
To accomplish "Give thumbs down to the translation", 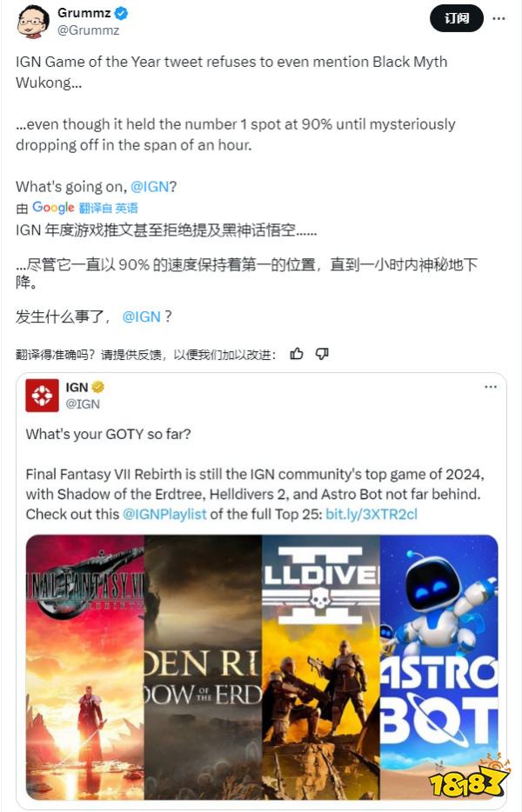I will tap(322, 354).
